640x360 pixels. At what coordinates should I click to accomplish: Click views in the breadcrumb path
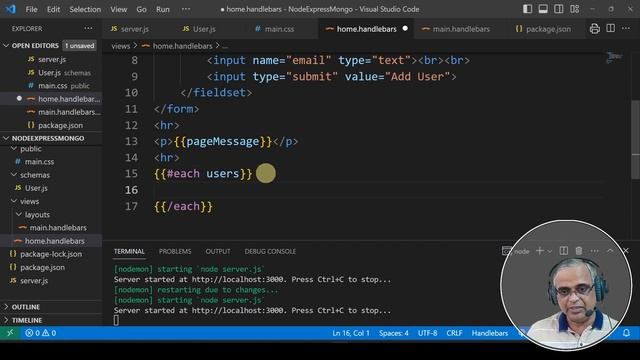coord(120,46)
